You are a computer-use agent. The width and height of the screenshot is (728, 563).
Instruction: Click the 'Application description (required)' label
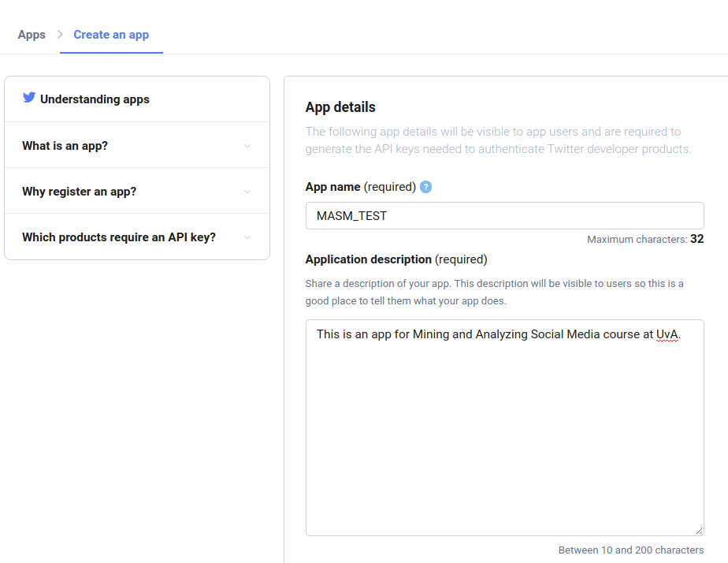point(396,259)
